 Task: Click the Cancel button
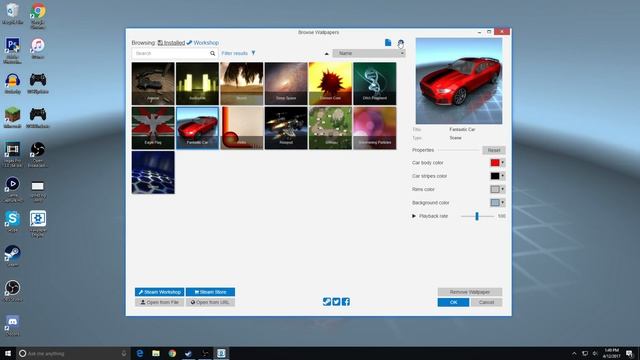tap(487, 302)
